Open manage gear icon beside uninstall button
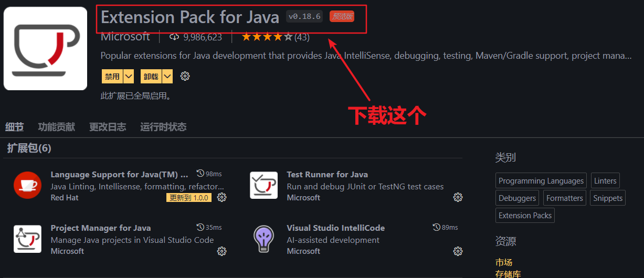The image size is (644, 278). pos(185,76)
